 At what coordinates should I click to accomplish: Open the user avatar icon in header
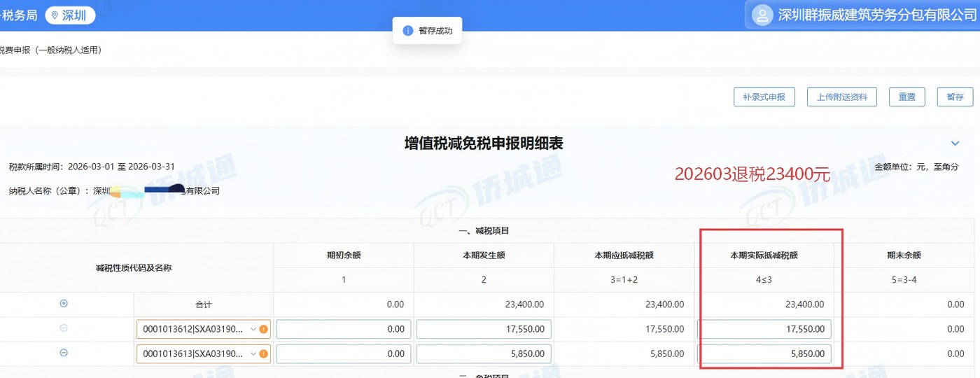762,15
